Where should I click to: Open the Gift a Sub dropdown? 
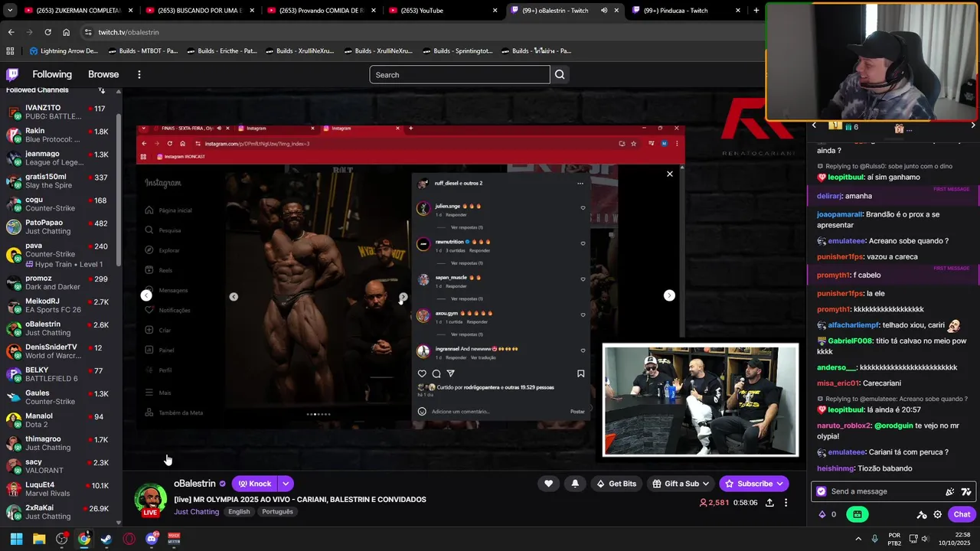point(706,484)
